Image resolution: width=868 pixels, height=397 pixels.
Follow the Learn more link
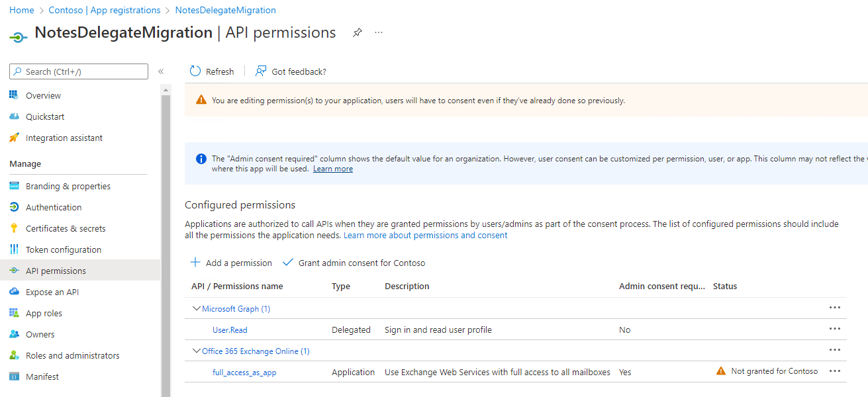tap(332, 168)
